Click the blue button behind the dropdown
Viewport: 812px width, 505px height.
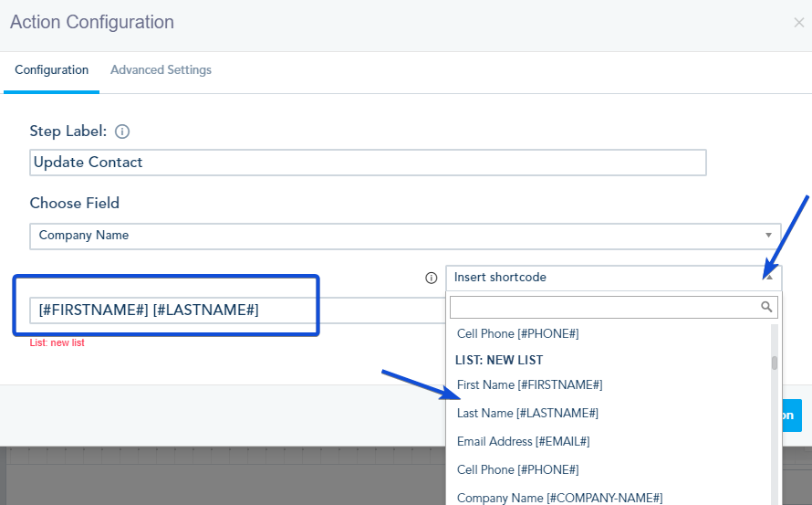(x=789, y=415)
